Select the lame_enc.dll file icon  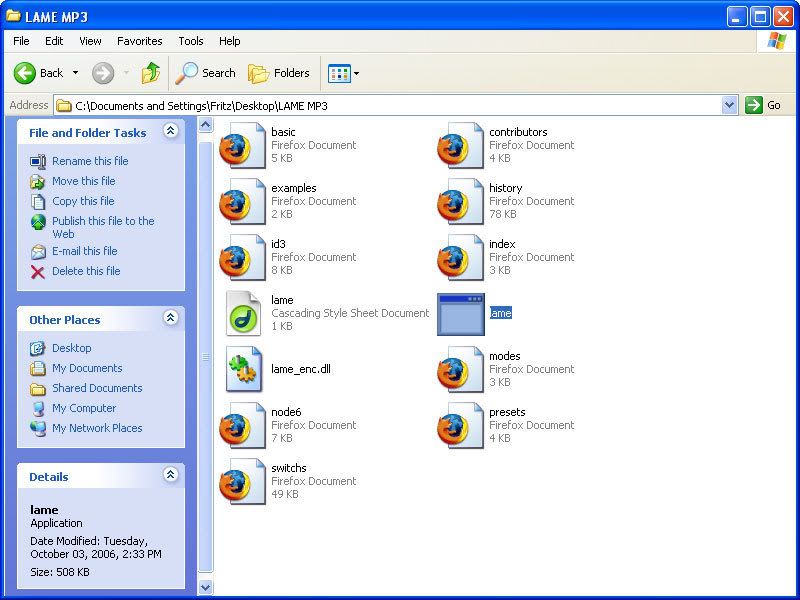[243, 369]
